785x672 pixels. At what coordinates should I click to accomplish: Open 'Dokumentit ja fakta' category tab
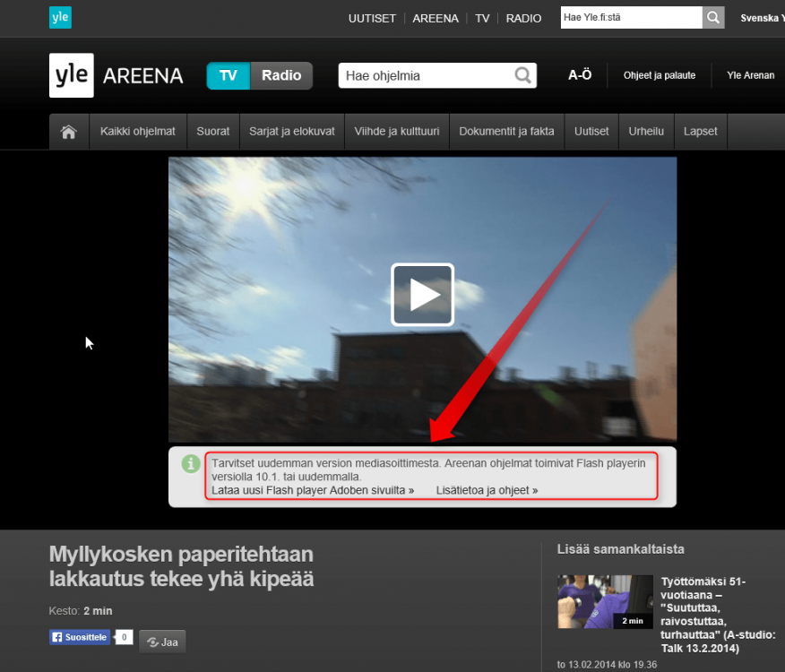pyautogui.click(x=506, y=132)
